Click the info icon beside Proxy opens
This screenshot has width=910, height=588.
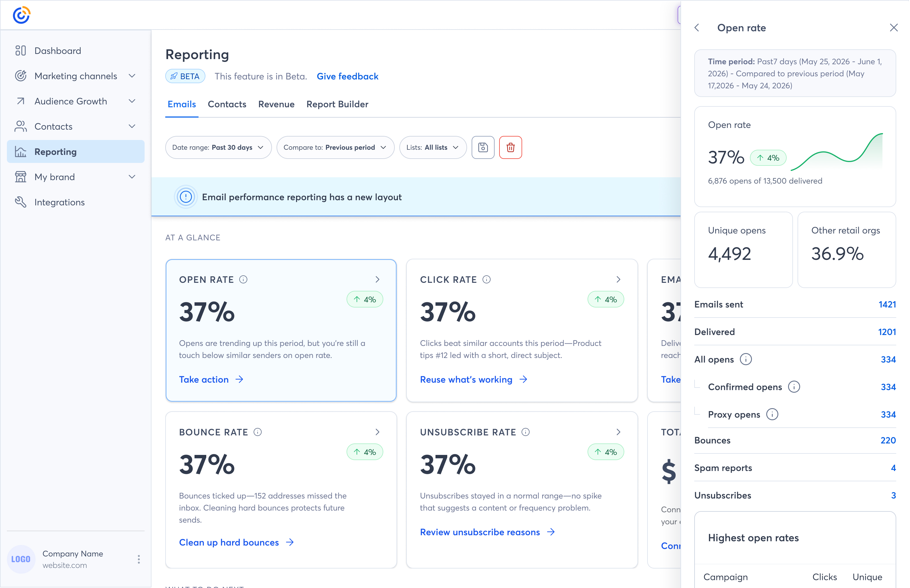772,414
